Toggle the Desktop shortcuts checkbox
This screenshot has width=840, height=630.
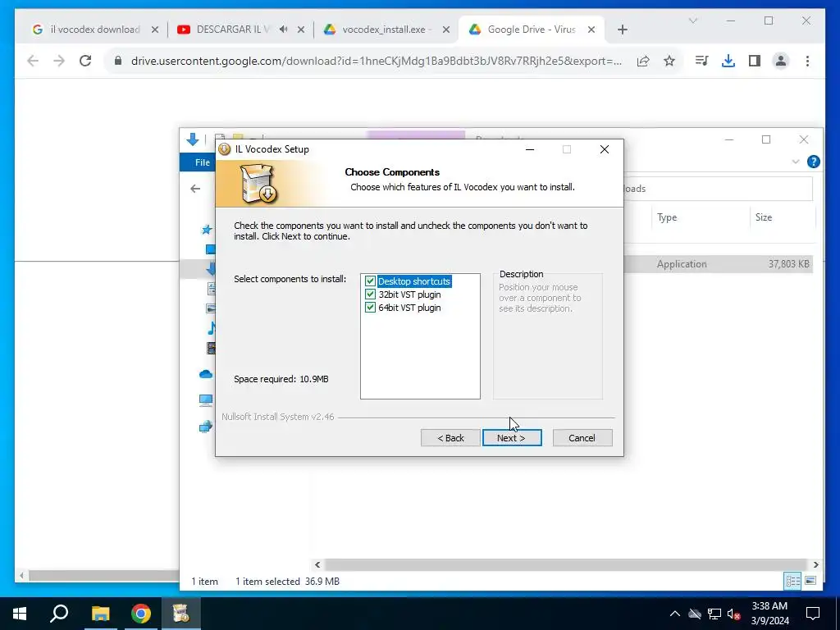coord(370,281)
